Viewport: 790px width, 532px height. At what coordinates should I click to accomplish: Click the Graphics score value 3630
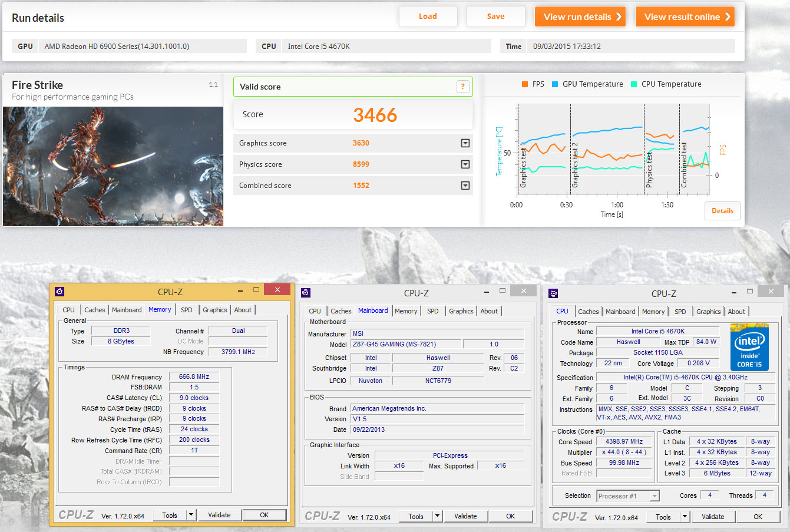pyautogui.click(x=361, y=143)
